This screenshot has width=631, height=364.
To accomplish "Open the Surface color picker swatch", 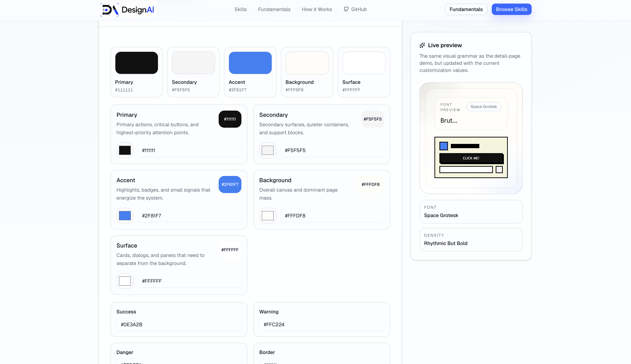I will 125,281.
